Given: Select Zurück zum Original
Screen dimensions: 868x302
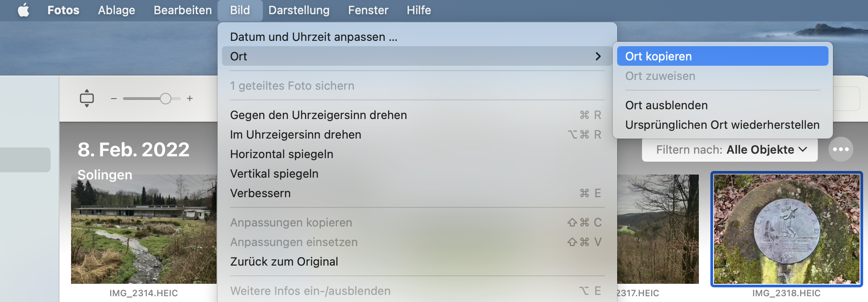Looking at the screenshot, I should tap(284, 262).
